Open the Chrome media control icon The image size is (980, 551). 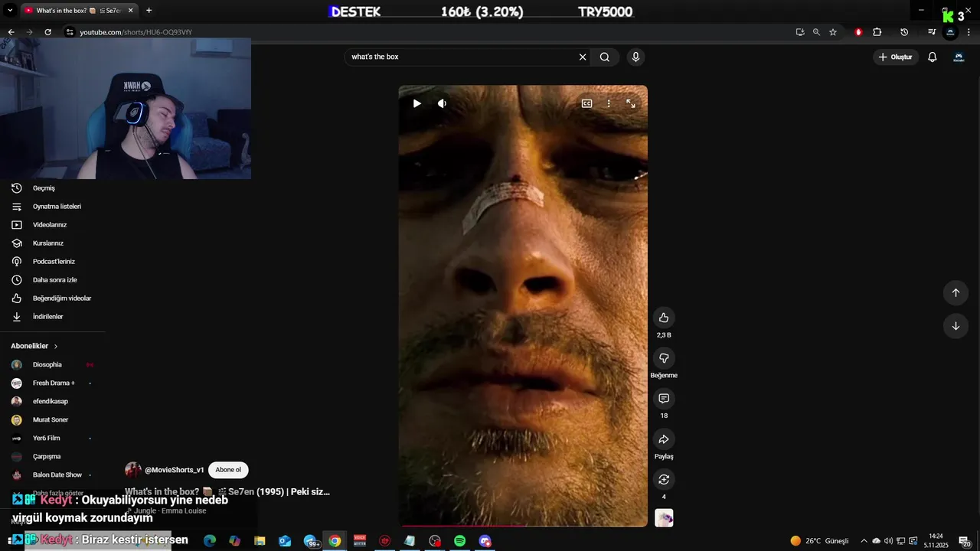[932, 32]
